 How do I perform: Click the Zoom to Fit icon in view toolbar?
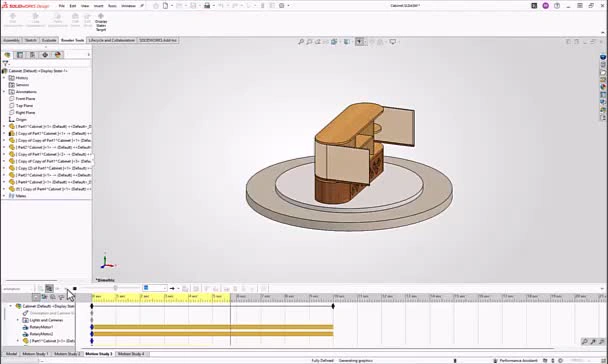301,42
